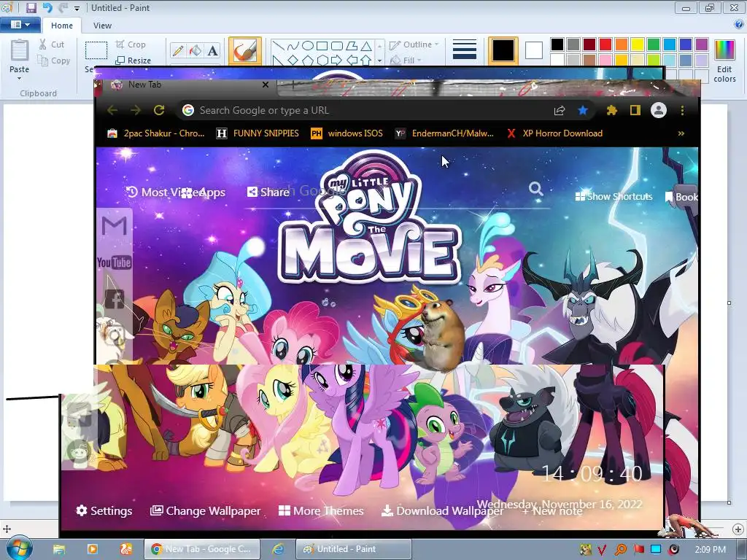This screenshot has height=560, width=747.
Task: Click the Undo arrow in Paint
Action: [47, 7]
